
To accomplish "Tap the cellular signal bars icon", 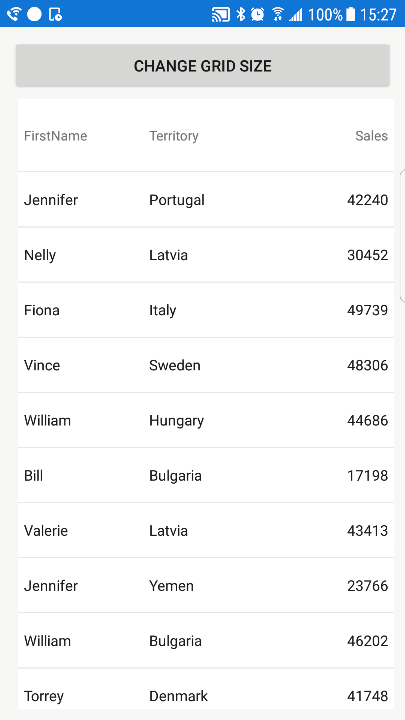I will click(x=296, y=15).
